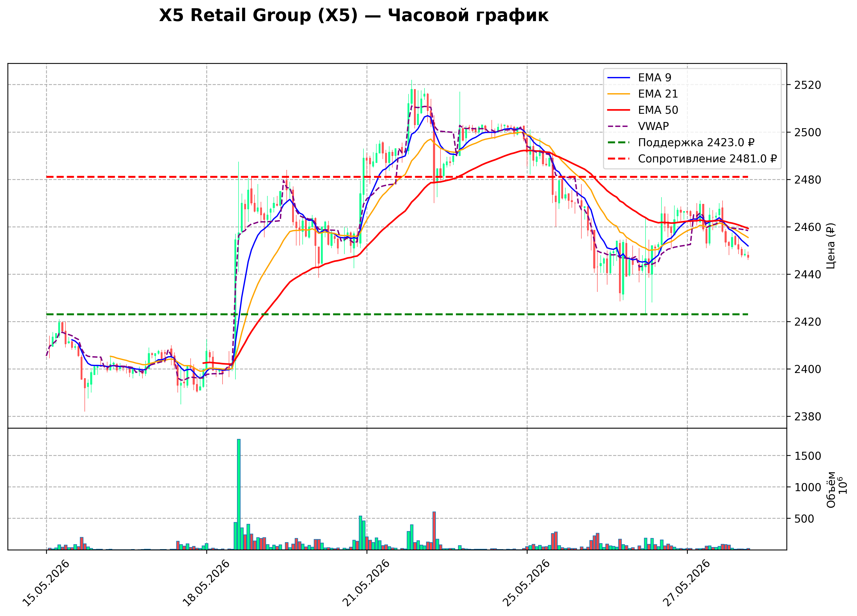Select the 'EMA 9' legend entry
Viewport: 857px width, 616px height.
point(639,78)
